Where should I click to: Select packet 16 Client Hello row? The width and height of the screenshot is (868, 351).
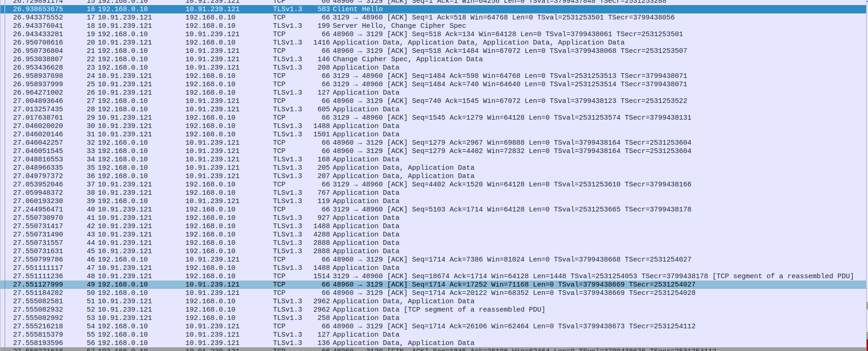324,9
